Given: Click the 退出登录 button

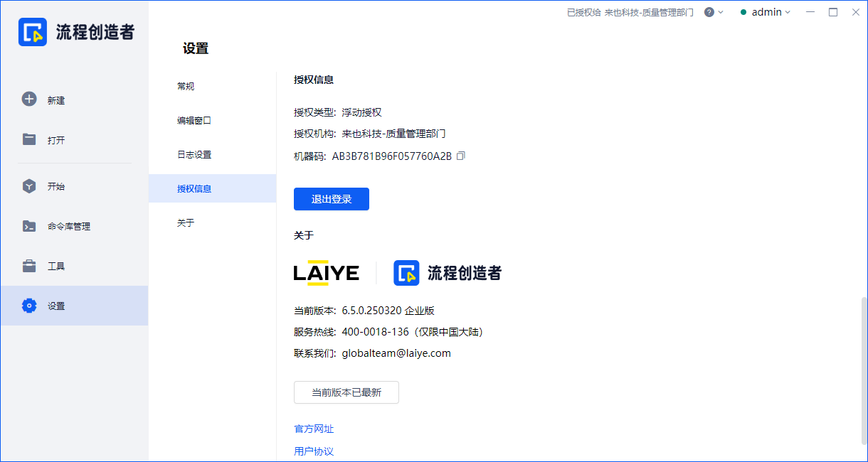Looking at the screenshot, I should point(332,199).
